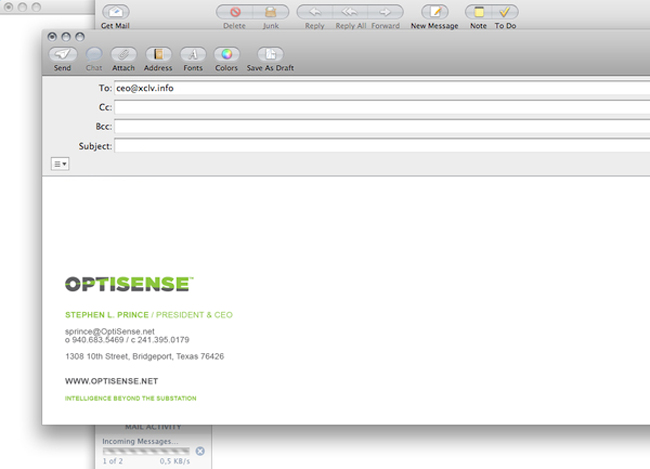
Task: Click the '1 of 2' status text
Action: click(x=113, y=461)
